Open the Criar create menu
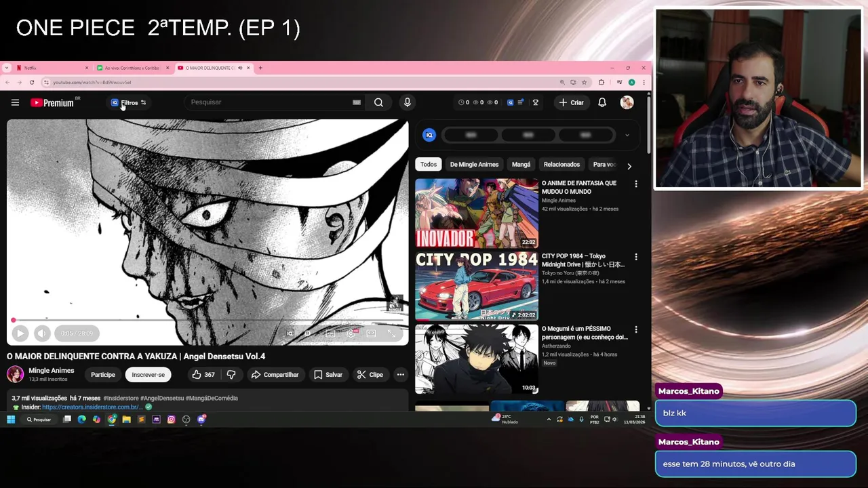Viewport: 868px width, 488px height. (571, 102)
